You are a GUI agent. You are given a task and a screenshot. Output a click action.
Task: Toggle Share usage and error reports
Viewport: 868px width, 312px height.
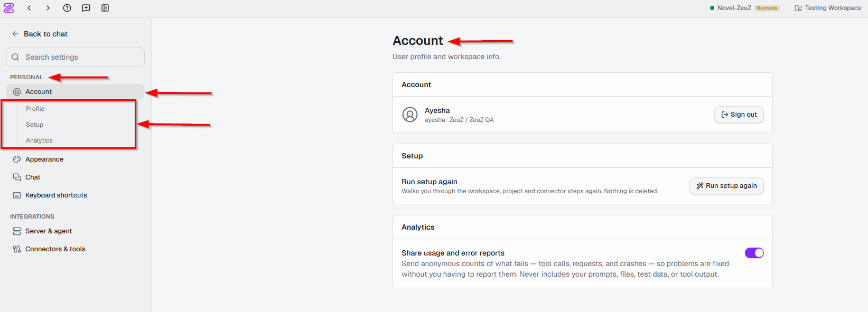[754, 253]
